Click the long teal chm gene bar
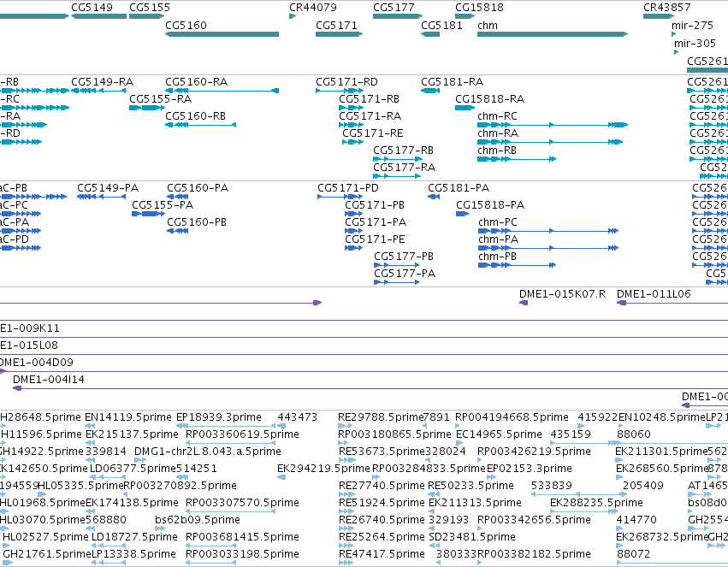 coord(553,34)
